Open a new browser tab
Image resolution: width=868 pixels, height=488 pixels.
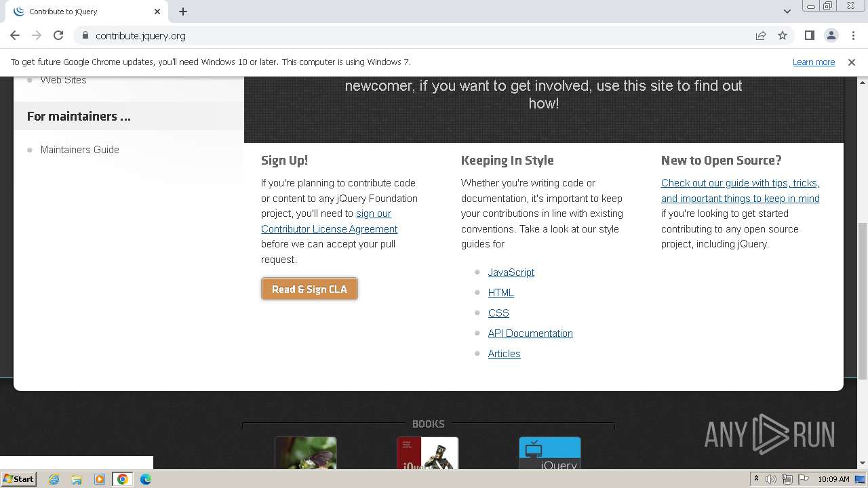(x=183, y=12)
